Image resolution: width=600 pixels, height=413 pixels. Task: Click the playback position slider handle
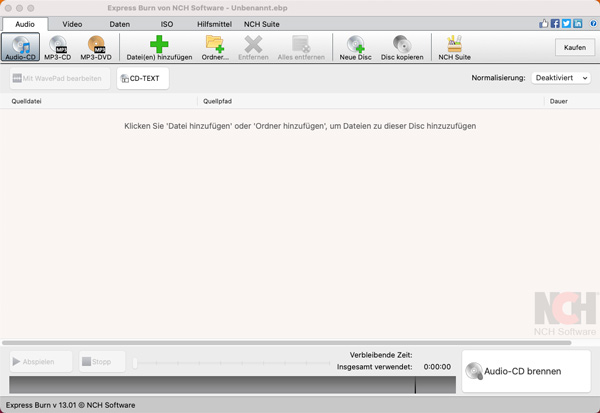135,363
